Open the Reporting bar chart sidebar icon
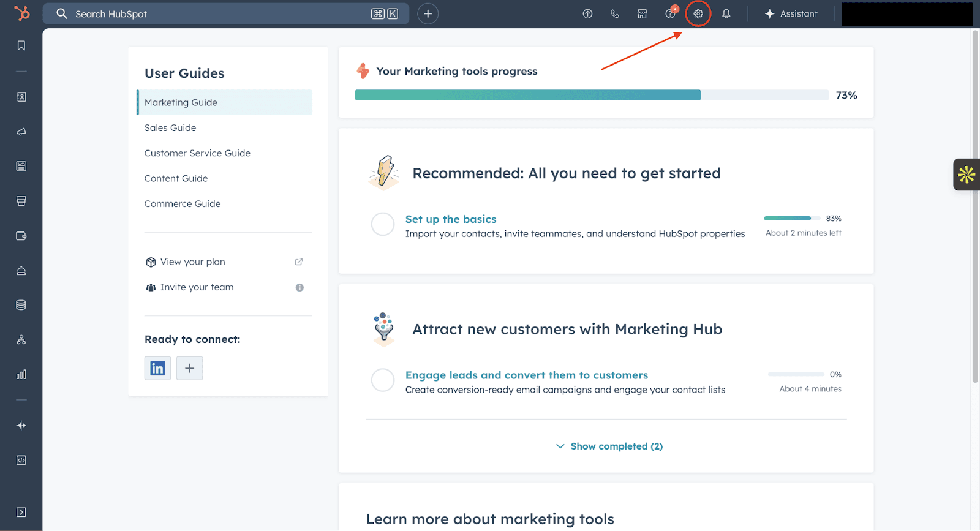 (x=21, y=374)
